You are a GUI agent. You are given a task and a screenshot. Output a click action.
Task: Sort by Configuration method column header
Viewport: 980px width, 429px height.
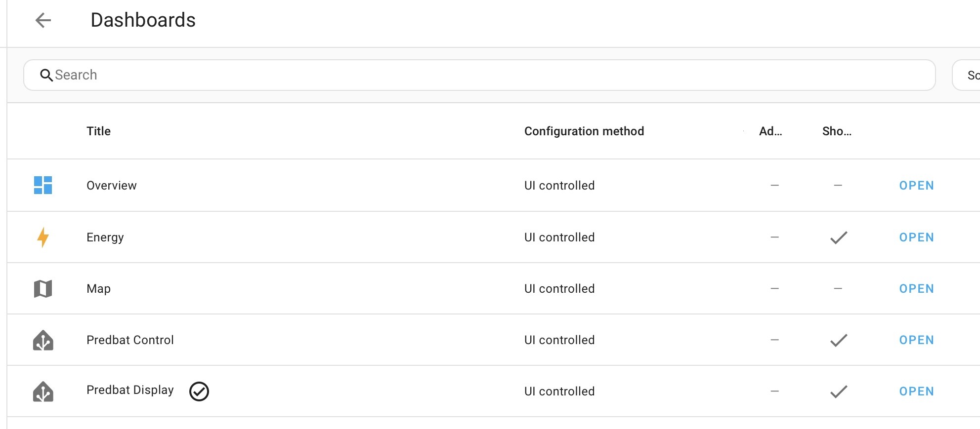pyautogui.click(x=584, y=131)
